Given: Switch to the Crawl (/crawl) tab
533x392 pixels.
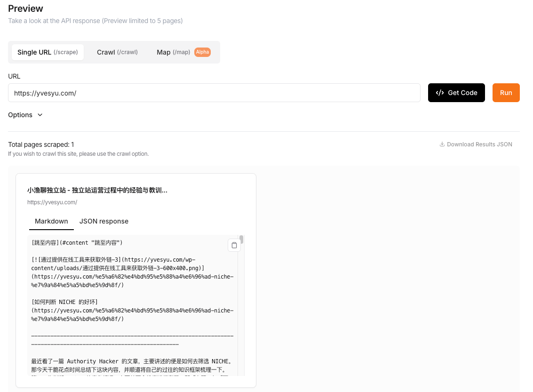Looking at the screenshot, I should [x=117, y=52].
